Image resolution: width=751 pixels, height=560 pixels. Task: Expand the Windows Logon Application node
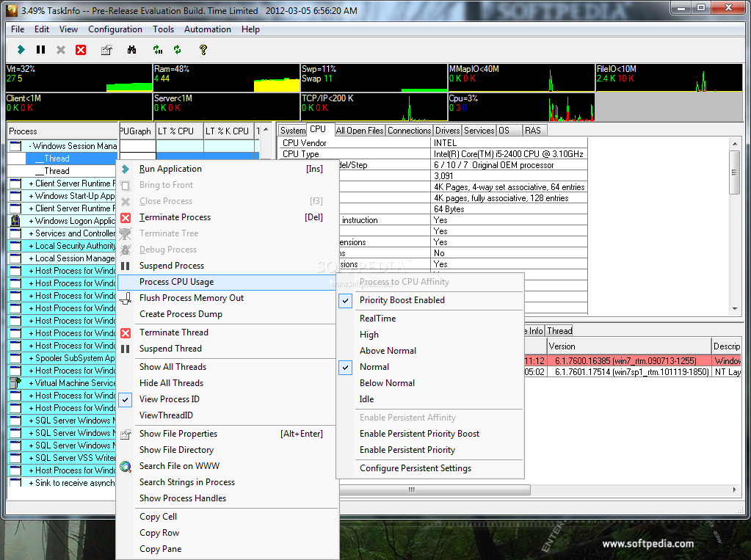tap(31, 221)
